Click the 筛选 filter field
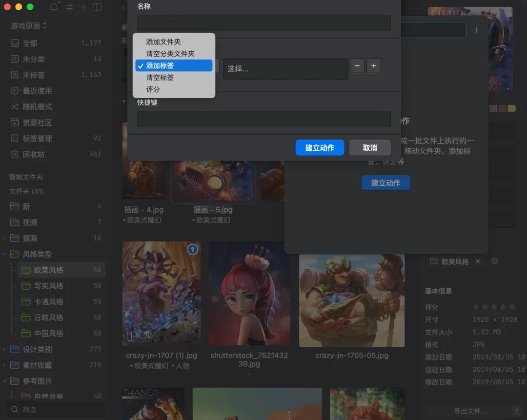The width and height of the screenshot is (527, 420). point(56,410)
